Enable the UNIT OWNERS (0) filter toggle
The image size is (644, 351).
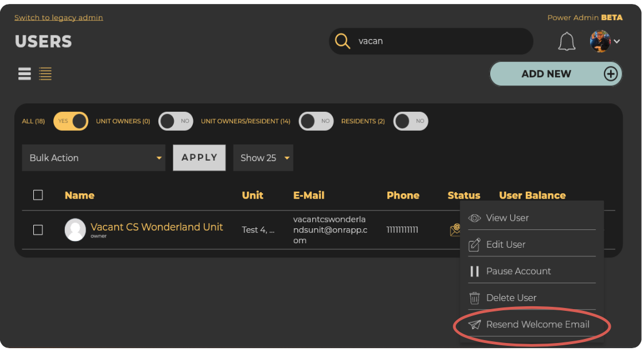point(176,121)
